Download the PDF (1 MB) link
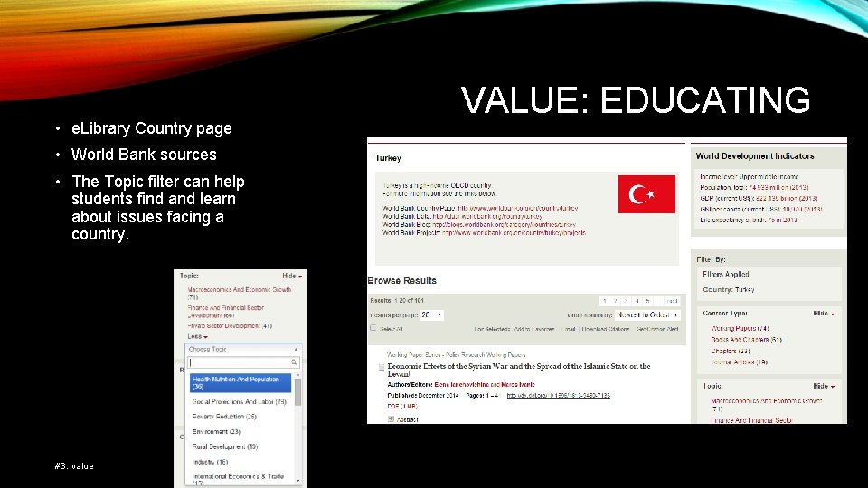Screen dimensions: 868x488 (402, 407)
